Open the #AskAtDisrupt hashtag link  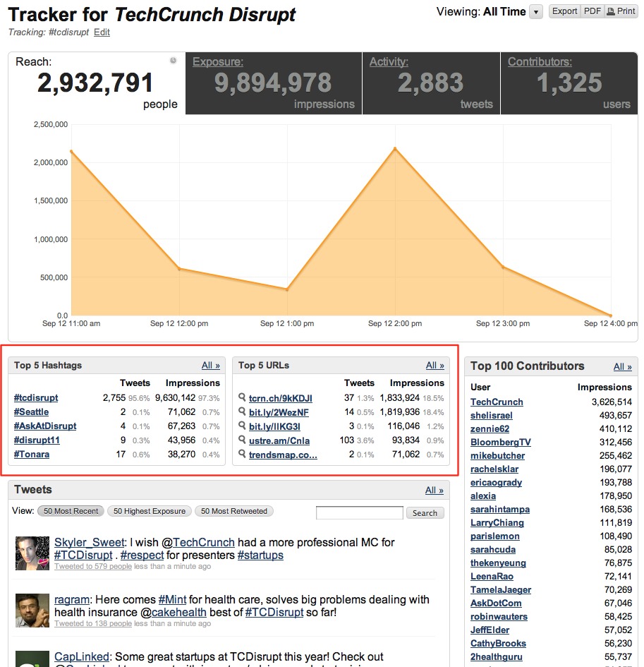tap(45, 426)
